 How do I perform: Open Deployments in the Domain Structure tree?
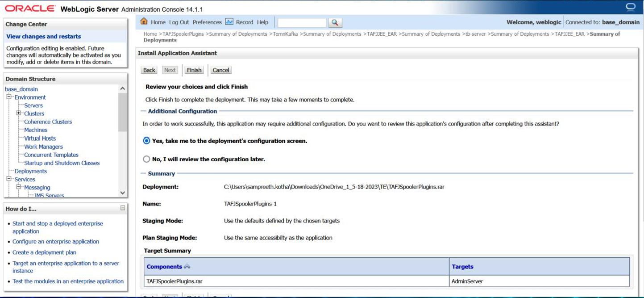[x=30, y=171]
